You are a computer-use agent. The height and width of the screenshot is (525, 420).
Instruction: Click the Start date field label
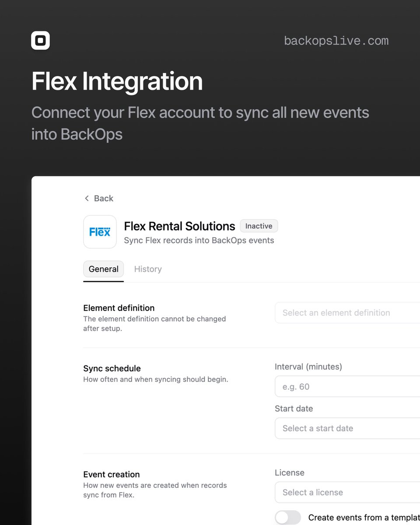tap(294, 409)
